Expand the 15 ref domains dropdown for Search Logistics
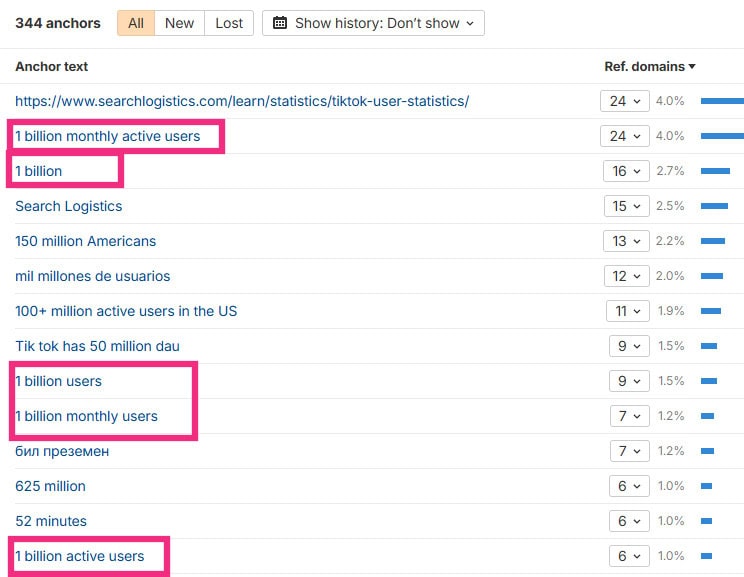744x577 pixels. (x=626, y=206)
